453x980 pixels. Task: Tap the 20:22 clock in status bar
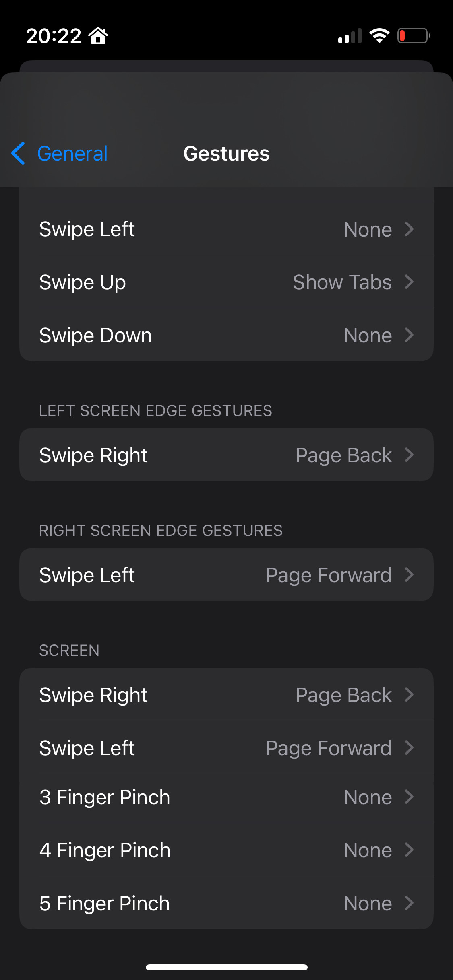[x=54, y=36]
